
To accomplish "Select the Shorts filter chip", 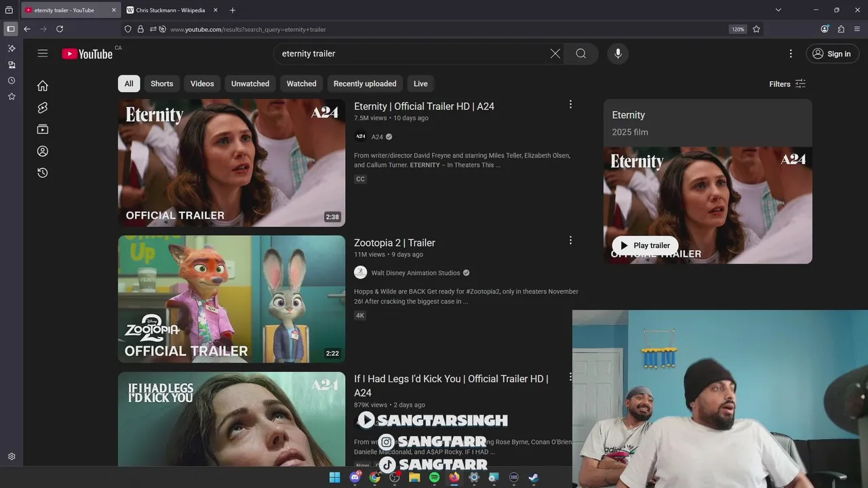I will [161, 83].
